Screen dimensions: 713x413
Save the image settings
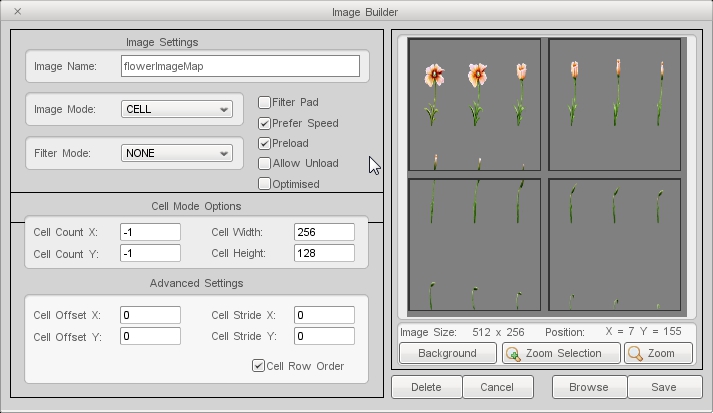tap(664, 387)
